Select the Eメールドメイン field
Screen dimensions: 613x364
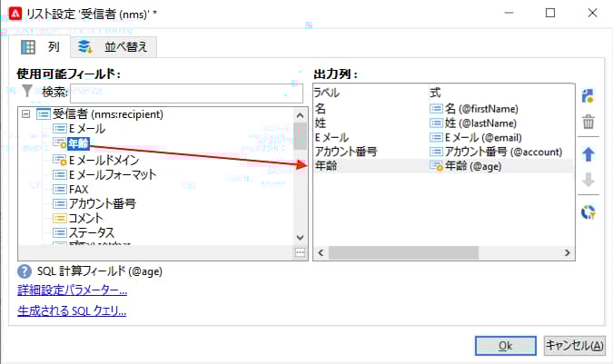click(x=104, y=160)
